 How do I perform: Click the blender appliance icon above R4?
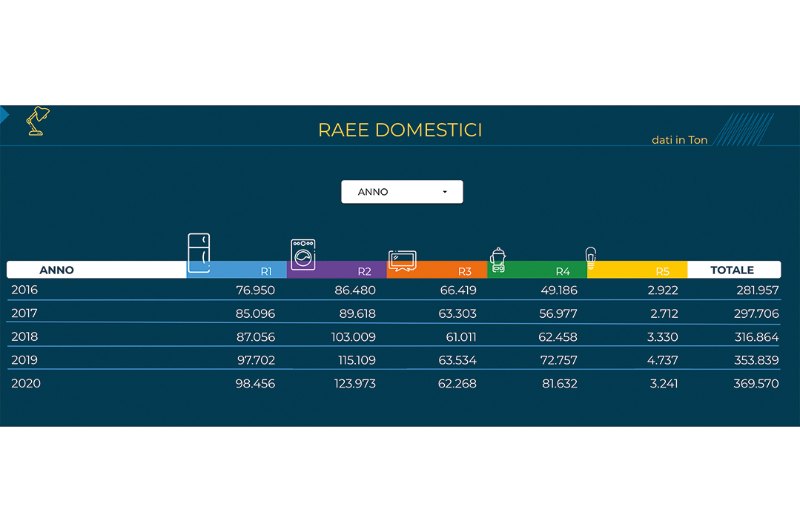(497, 261)
